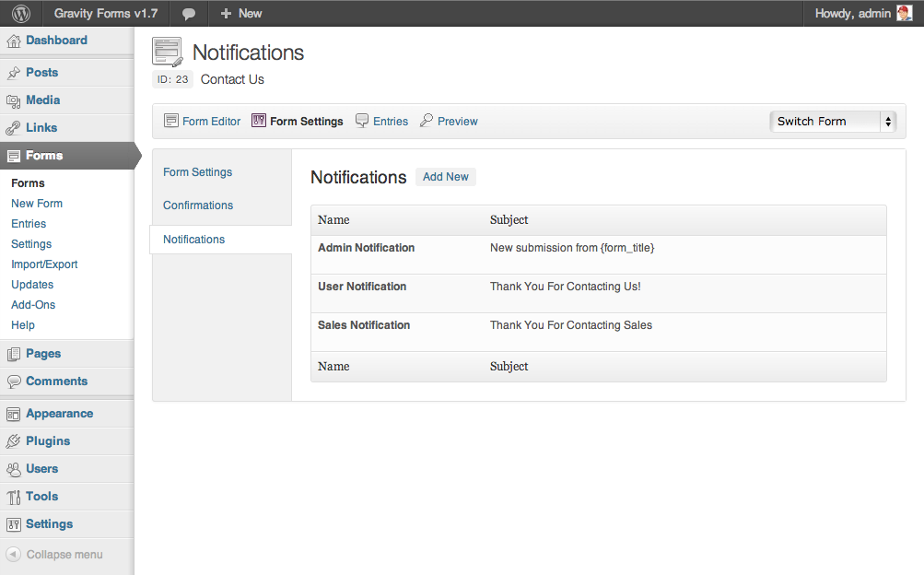Open Add-Ons in the Forms submenu

click(x=33, y=305)
